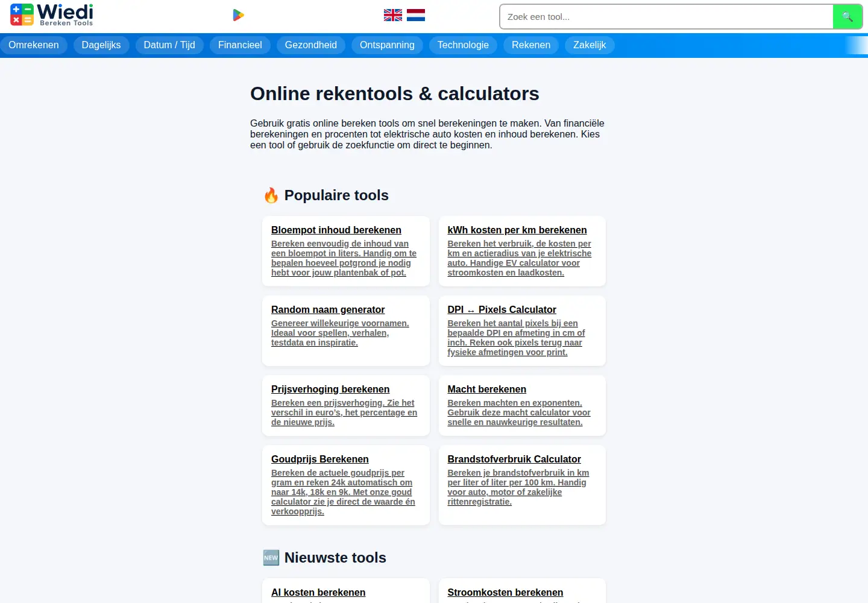This screenshot has width=868, height=603.
Task: Open AI kosten berekenen
Action: [x=318, y=593]
